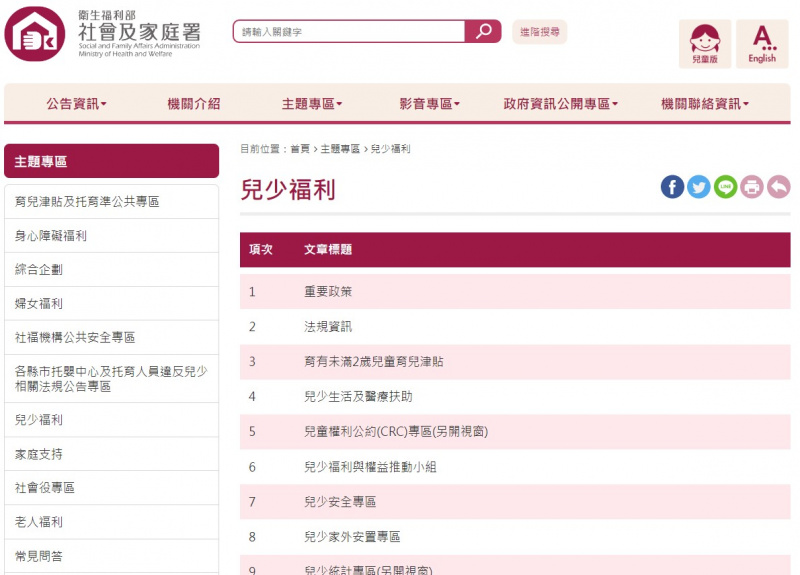The image size is (800, 575).
Task: Open 婦女福利 from the sidebar
Action: point(39,304)
